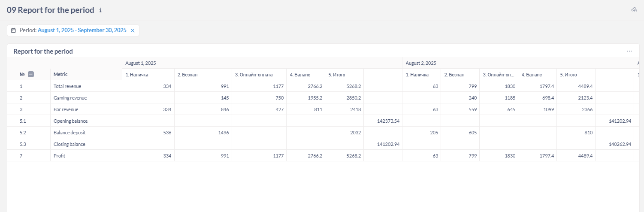Click the calendar icon in Period filter

point(13,30)
